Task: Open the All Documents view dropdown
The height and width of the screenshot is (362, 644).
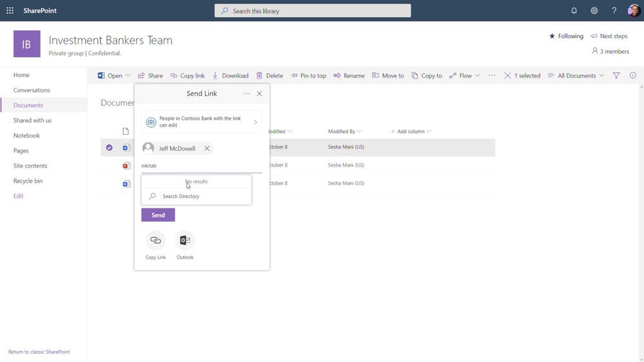Action: (x=576, y=75)
